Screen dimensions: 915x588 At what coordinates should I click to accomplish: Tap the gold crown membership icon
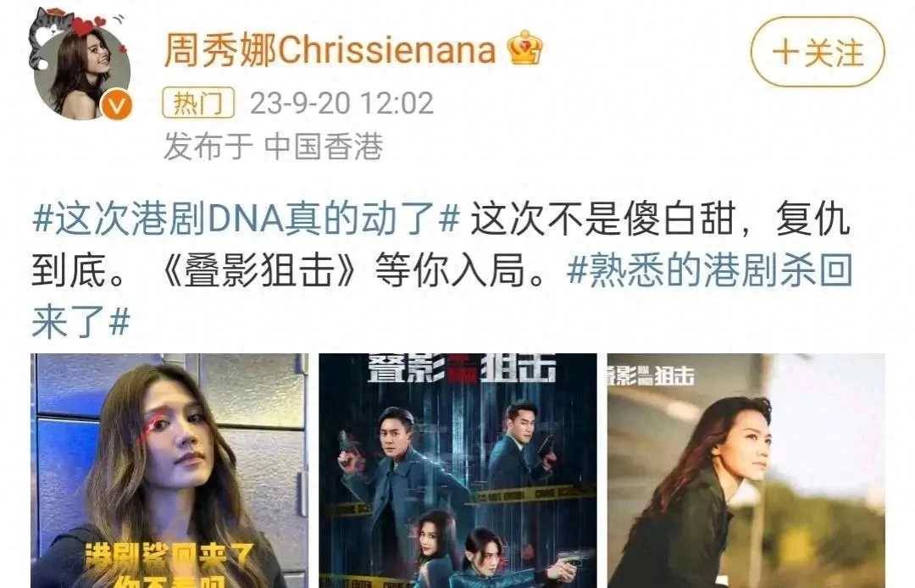[x=524, y=47]
